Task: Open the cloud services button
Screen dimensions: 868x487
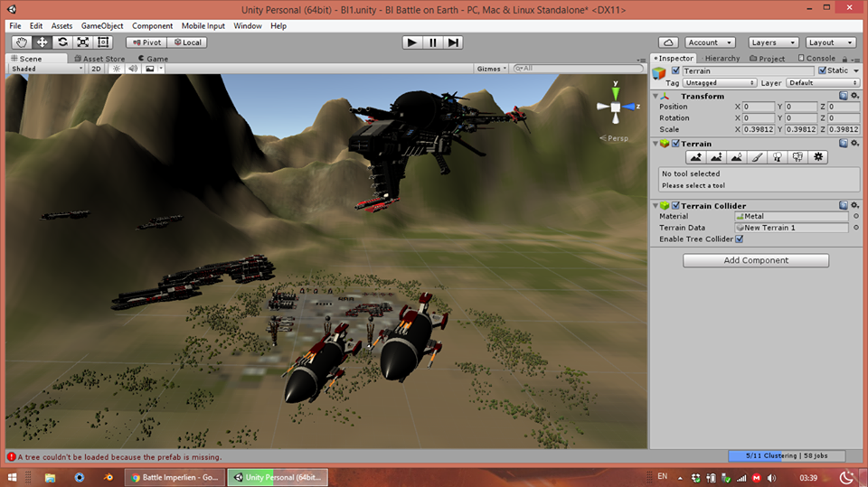Action: [668, 42]
